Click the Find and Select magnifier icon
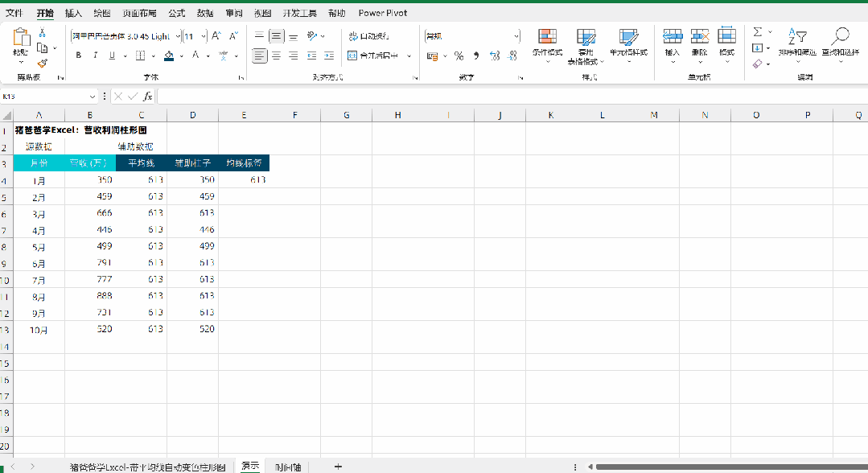The width and height of the screenshot is (868, 473). click(840, 37)
